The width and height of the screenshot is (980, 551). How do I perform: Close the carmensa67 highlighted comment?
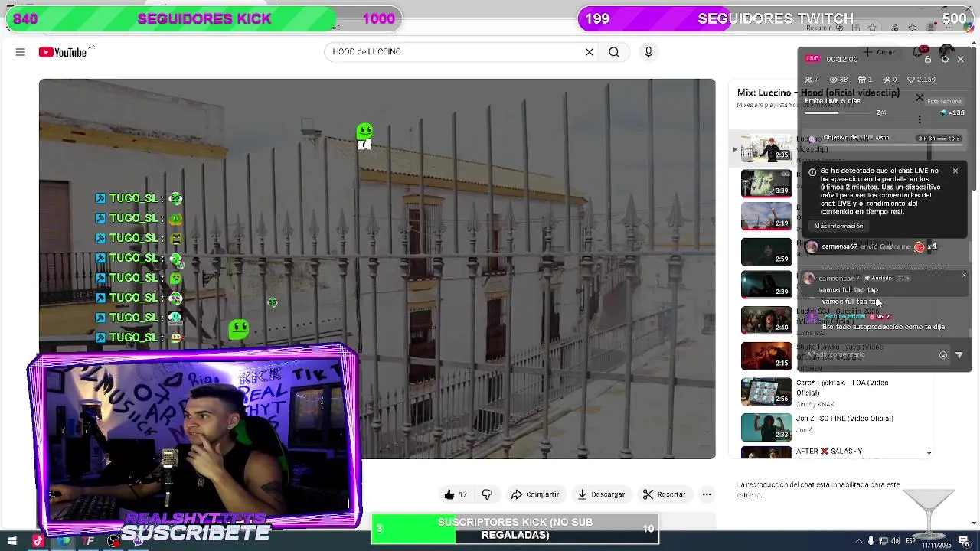(x=964, y=275)
